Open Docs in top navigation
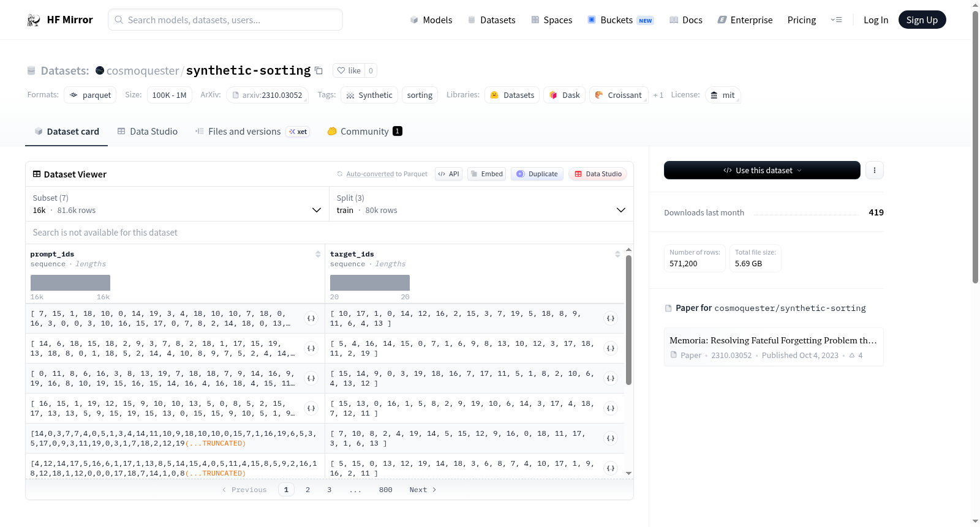This screenshot has height=527, width=980. (686, 20)
